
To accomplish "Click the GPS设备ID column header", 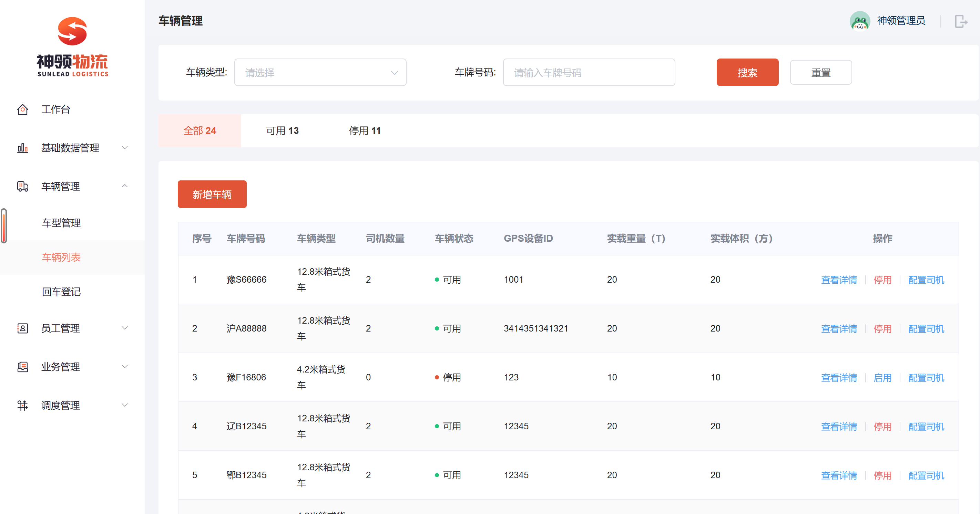I will tap(528, 238).
